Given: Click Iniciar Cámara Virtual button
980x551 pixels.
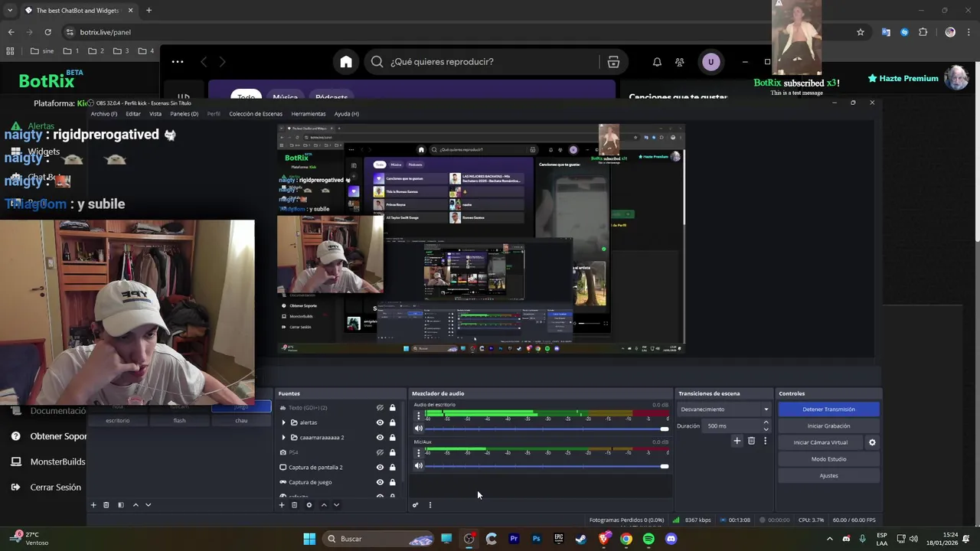Looking at the screenshot, I should (821, 442).
